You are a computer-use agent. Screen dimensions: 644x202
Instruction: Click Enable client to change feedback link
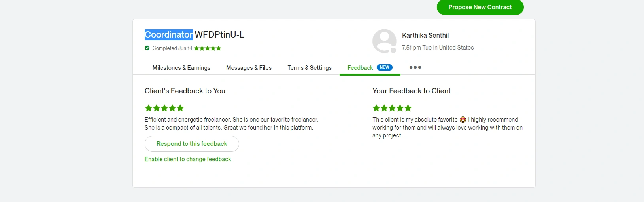[x=188, y=159]
